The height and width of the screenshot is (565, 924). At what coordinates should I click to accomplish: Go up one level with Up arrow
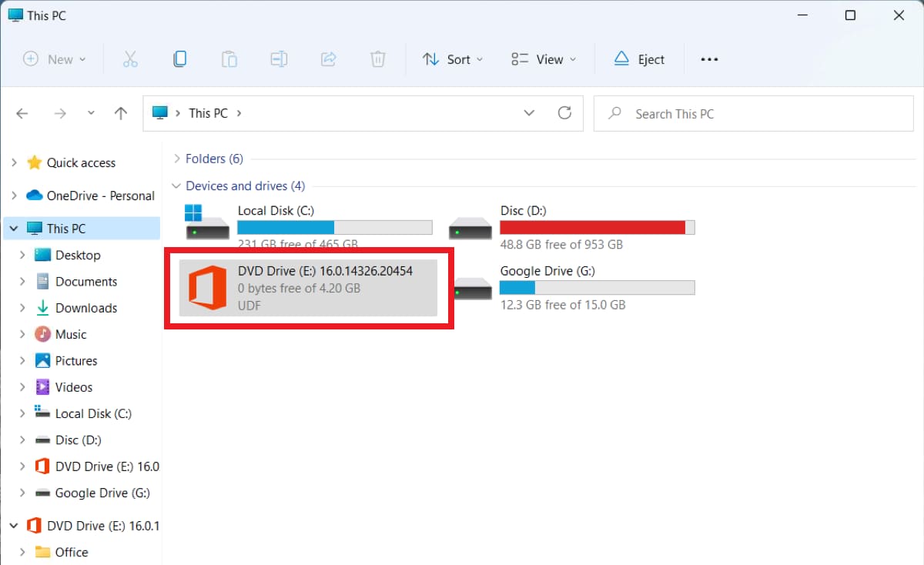[x=121, y=113]
